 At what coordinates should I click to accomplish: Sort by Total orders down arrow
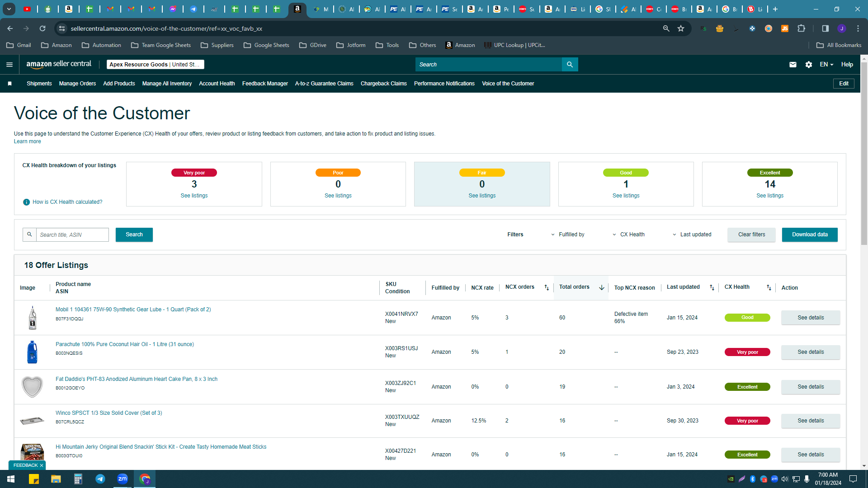(602, 287)
